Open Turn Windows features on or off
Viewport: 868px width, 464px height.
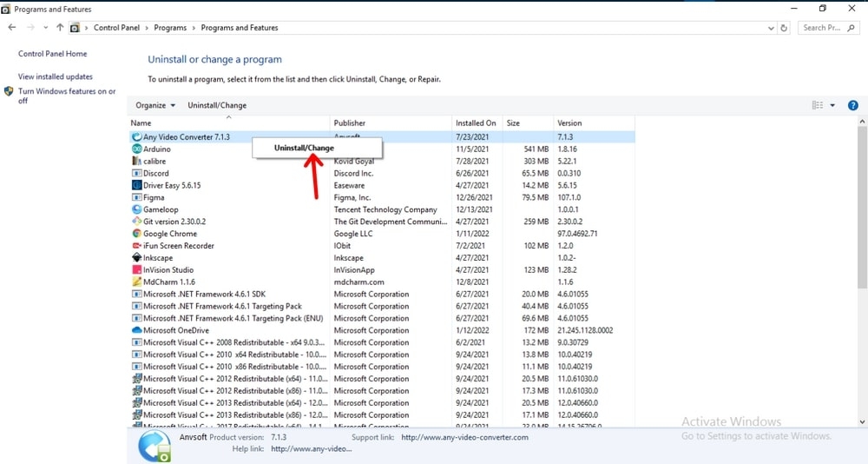(x=67, y=96)
